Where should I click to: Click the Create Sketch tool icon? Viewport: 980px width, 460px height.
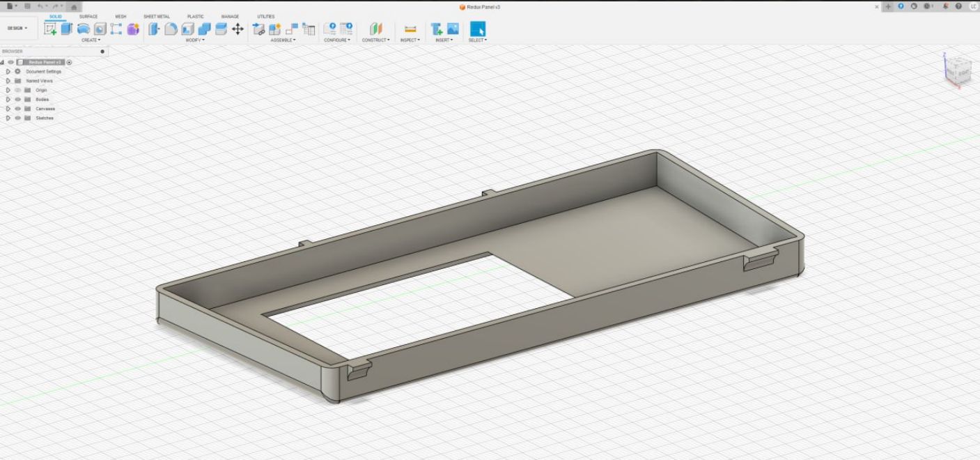(x=50, y=29)
